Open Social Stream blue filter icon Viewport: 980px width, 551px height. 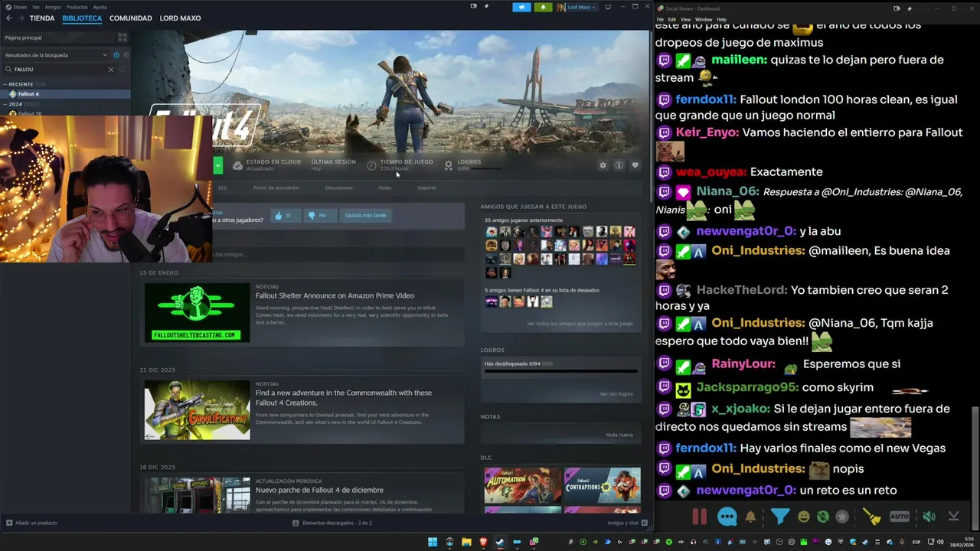tap(779, 517)
